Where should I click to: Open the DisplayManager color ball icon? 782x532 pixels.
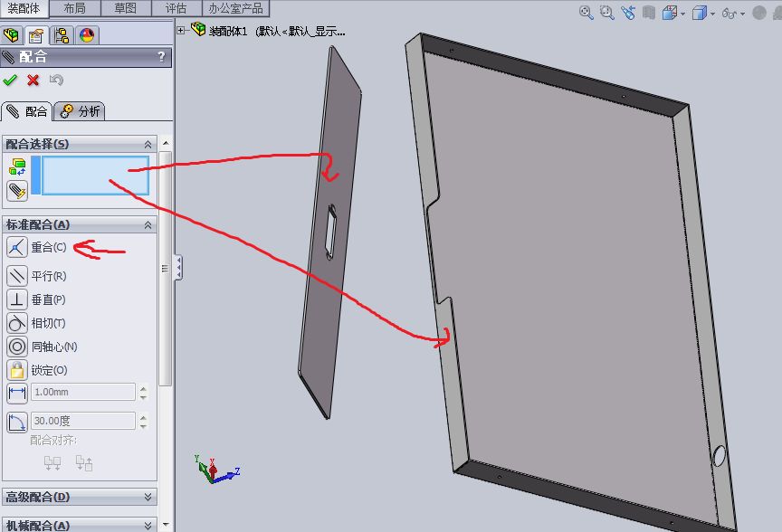pos(87,35)
